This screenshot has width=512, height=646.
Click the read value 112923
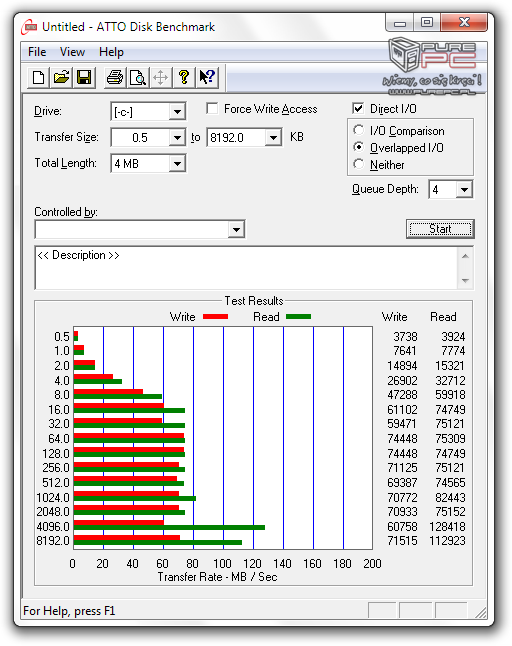point(447,541)
